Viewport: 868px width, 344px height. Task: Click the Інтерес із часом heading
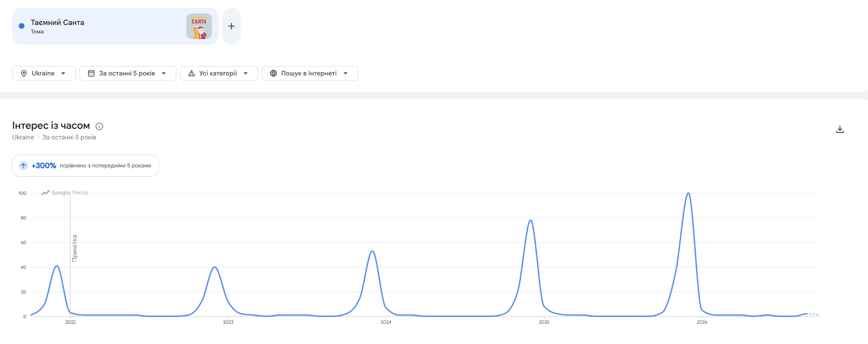coord(51,126)
